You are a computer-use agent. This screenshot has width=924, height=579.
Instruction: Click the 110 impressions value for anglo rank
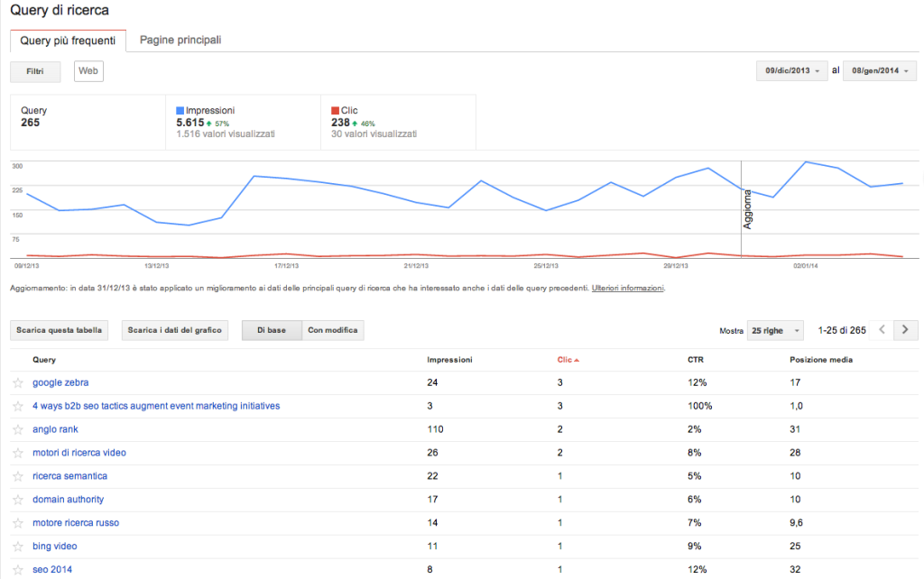(436, 429)
